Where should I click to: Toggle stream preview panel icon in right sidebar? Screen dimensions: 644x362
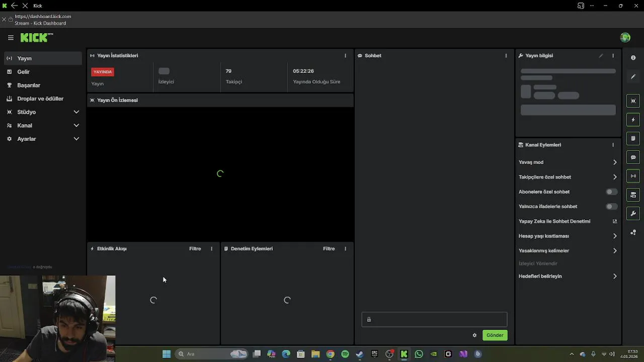tap(633, 101)
